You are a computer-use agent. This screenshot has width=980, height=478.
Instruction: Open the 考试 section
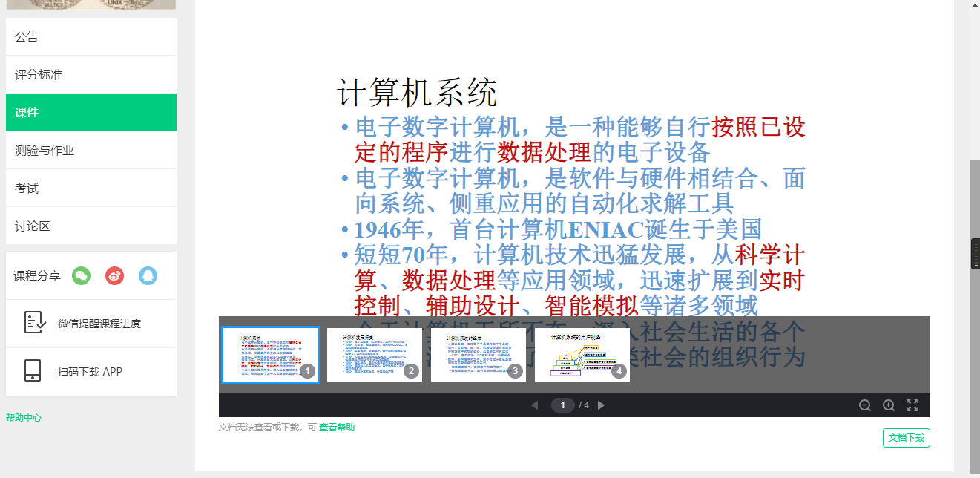coord(25,187)
